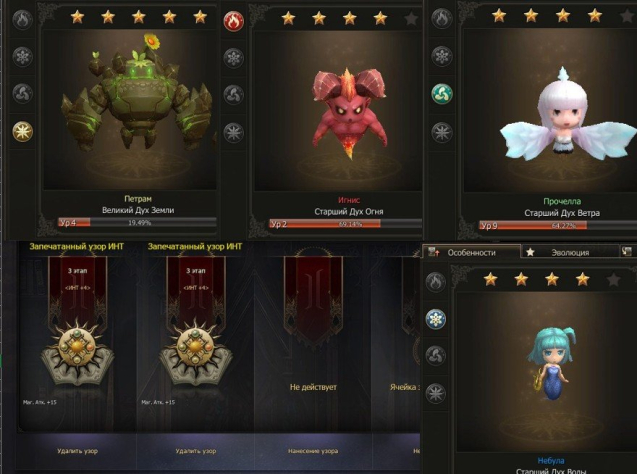Choose the water snowflake icon beside Игнис
This screenshot has height=474, width=637.
234,57
